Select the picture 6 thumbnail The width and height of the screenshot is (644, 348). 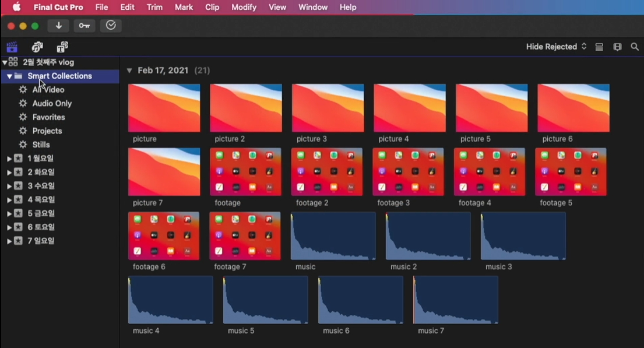tap(573, 108)
